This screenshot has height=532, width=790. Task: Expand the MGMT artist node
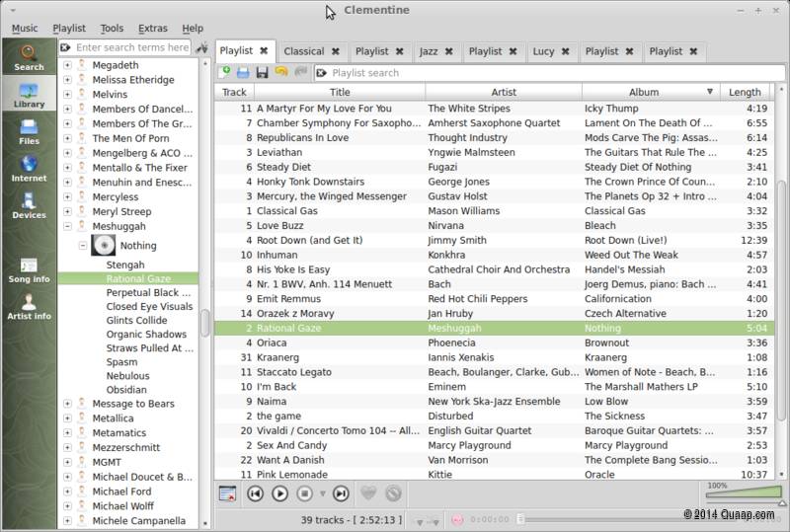pyautogui.click(x=67, y=462)
